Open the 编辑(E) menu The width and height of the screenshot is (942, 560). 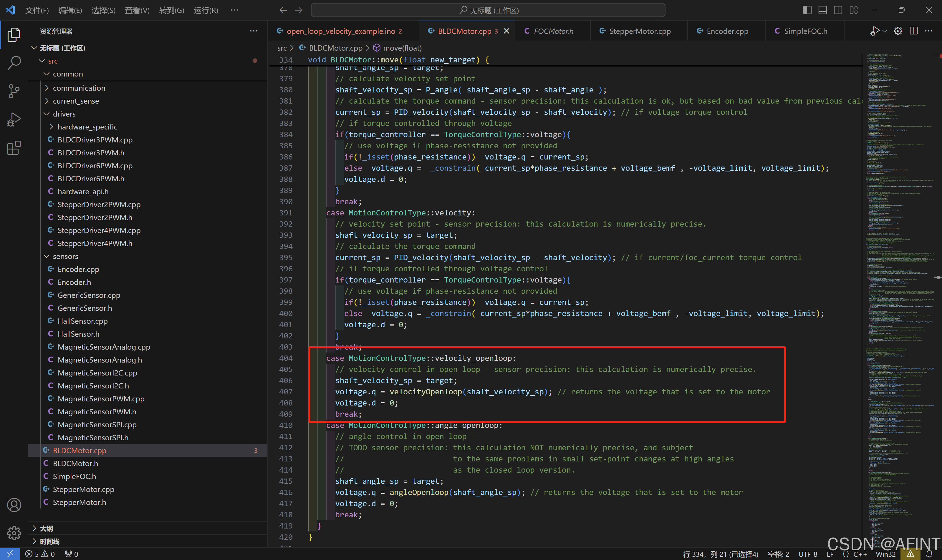tap(70, 10)
